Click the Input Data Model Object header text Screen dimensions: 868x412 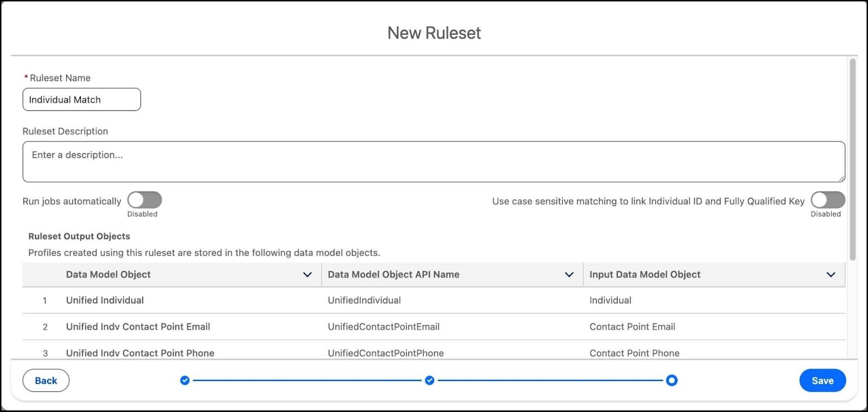(645, 275)
